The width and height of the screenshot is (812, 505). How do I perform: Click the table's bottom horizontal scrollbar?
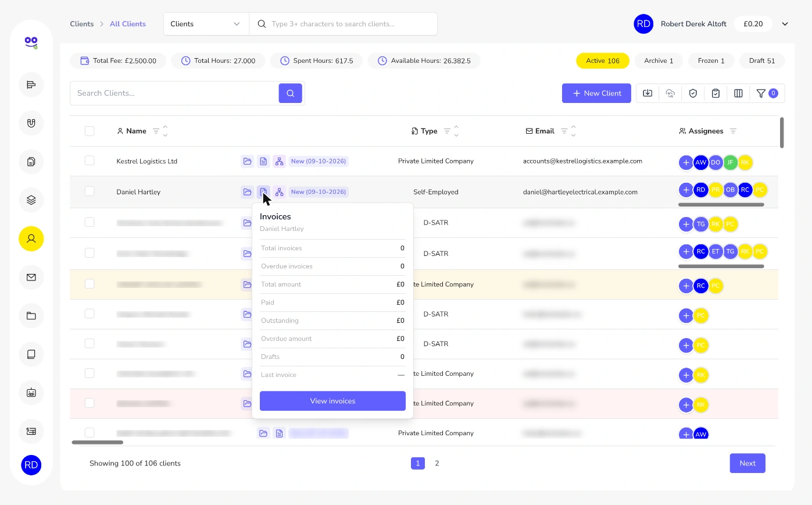tap(98, 443)
